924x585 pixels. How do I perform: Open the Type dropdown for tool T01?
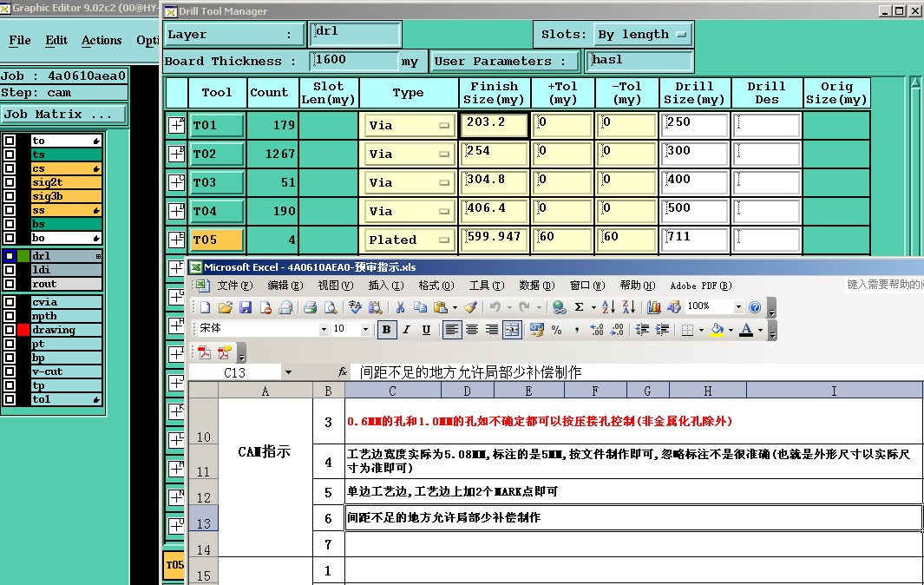tap(408, 125)
